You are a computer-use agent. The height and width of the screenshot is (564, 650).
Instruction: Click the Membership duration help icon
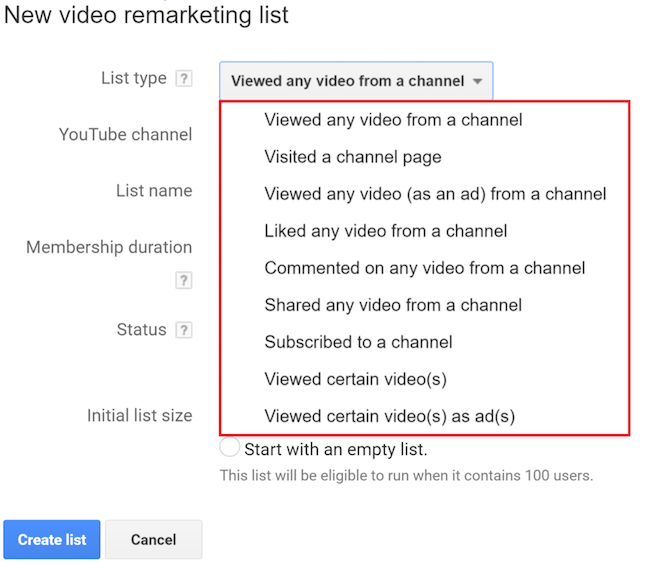[x=184, y=281]
